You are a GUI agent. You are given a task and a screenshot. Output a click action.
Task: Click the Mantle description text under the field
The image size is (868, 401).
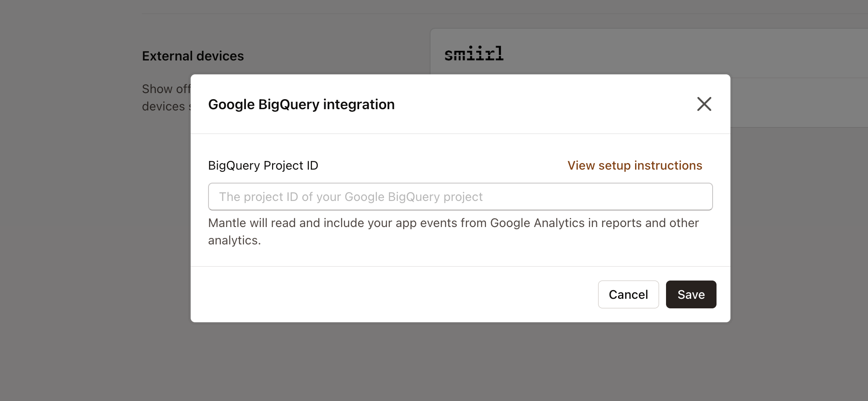453,231
